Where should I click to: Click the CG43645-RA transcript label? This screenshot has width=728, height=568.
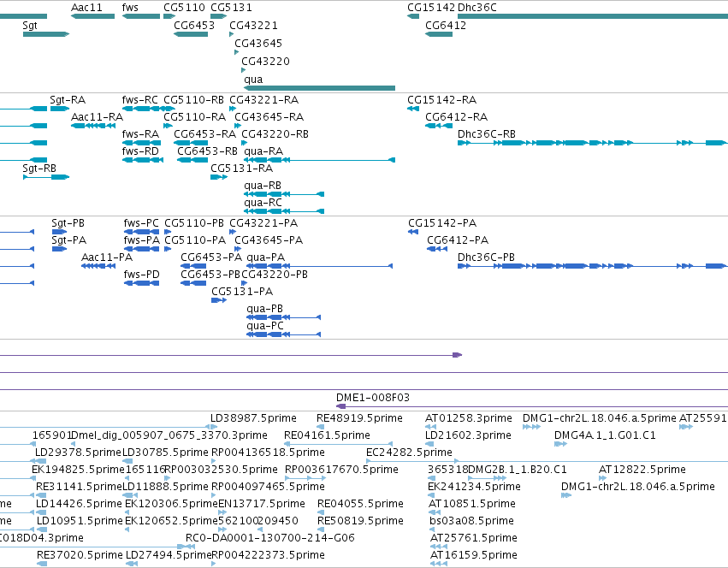tap(269, 117)
